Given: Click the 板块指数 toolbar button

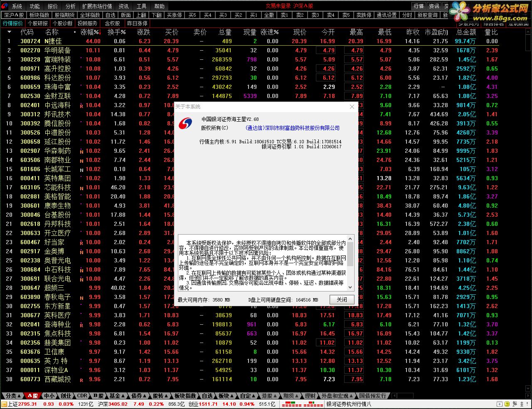Looking at the screenshot, I should tap(39, 15).
